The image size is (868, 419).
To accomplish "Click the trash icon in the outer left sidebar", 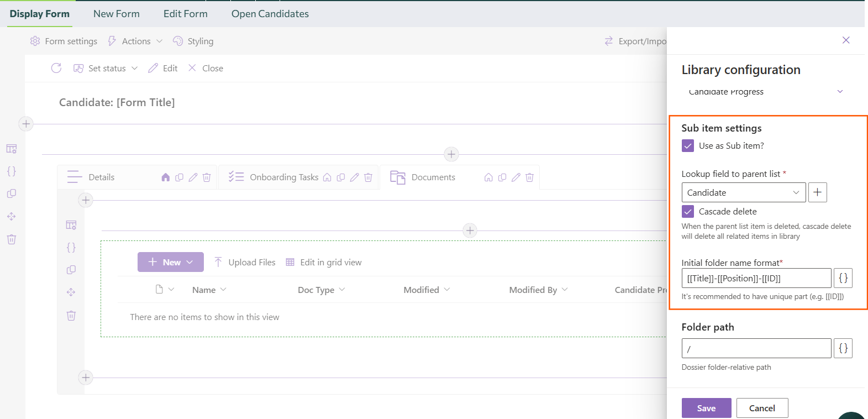I will [x=12, y=239].
